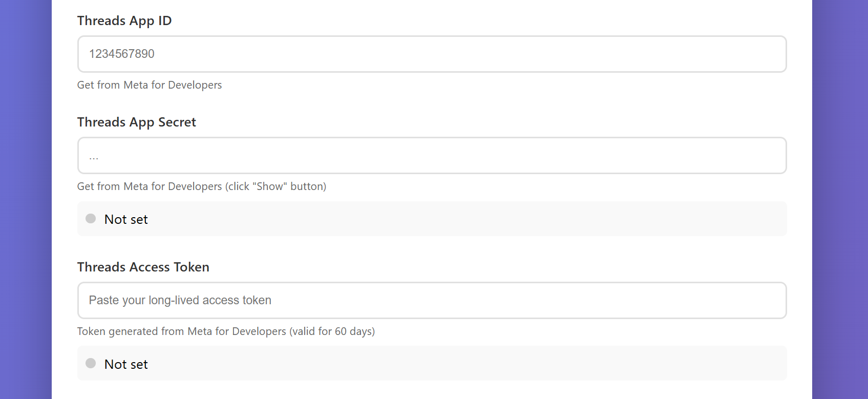Click the 'Not set' status under App Secret

pos(125,219)
